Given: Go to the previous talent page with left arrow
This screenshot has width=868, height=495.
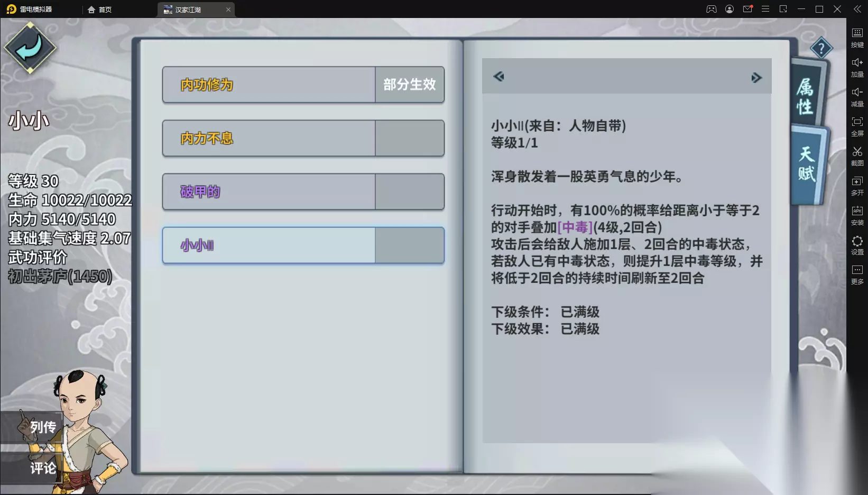Looking at the screenshot, I should point(498,77).
